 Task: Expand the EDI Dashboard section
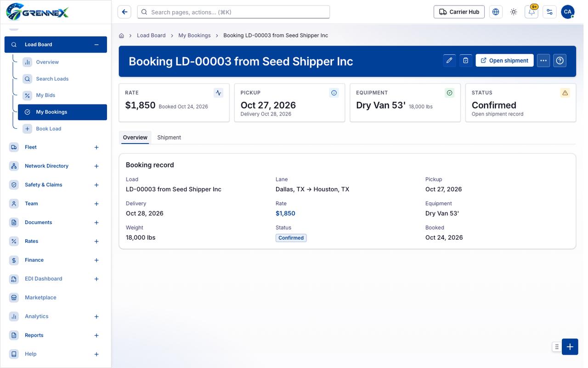pos(96,279)
